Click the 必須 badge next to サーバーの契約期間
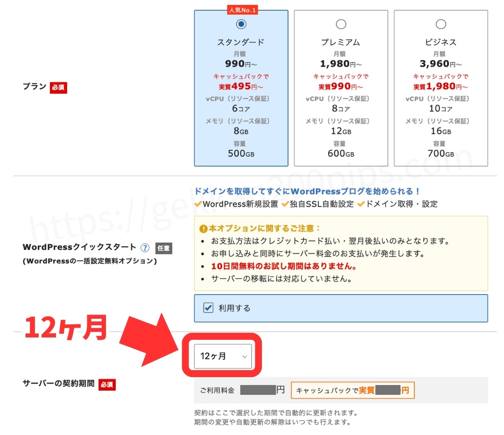504x435 pixels. (107, 384)
